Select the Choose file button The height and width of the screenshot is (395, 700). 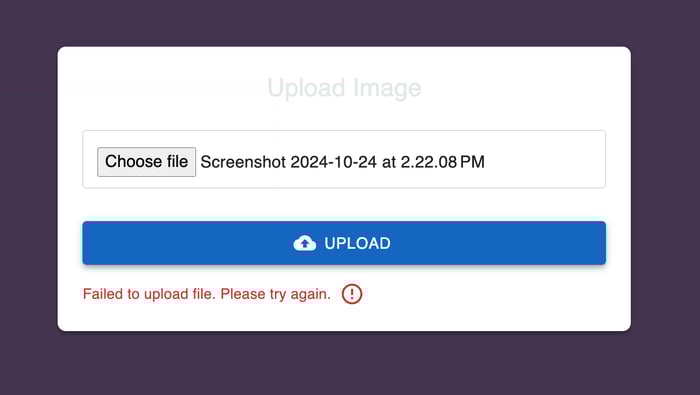146,162
